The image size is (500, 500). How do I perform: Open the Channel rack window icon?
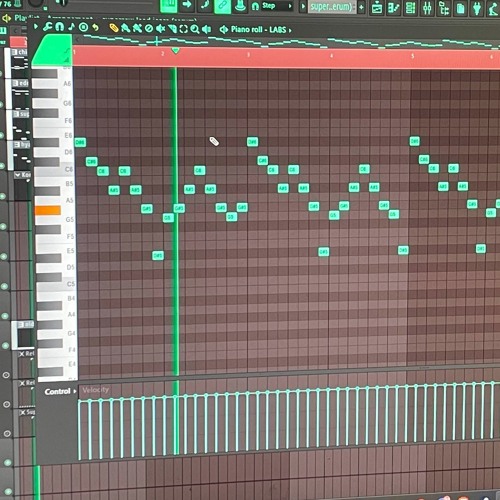411,8
